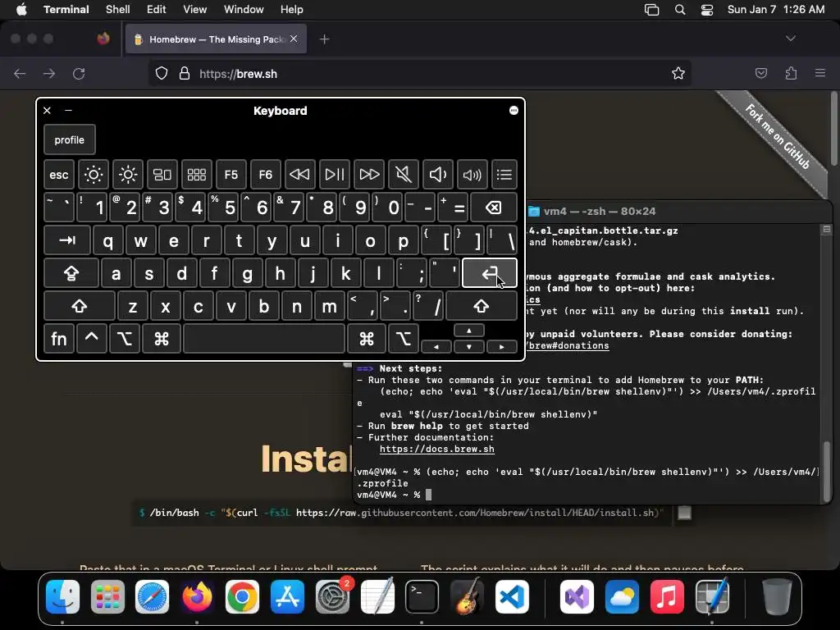Viewport: 840px width, 630px height.
Task: Open the View menu
Action: (x=195, y=10)
